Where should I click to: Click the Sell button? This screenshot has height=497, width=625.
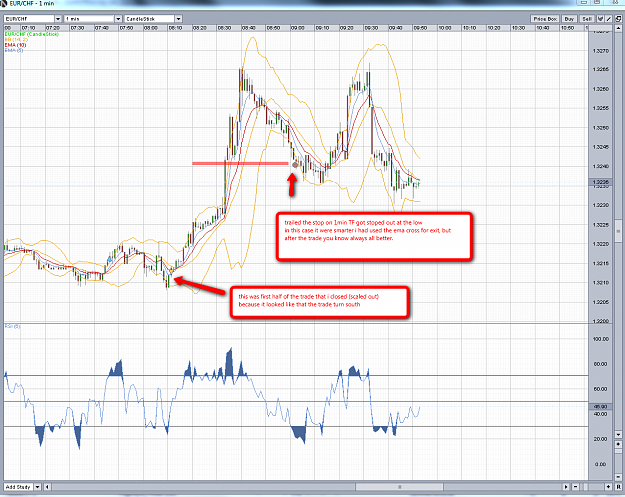tap(587, 19)
